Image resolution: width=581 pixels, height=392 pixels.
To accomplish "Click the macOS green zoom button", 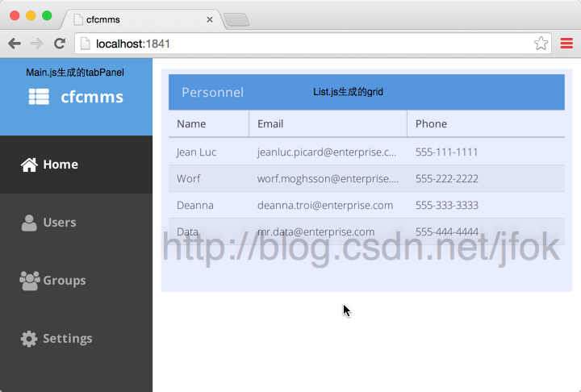I will (47, 15).
